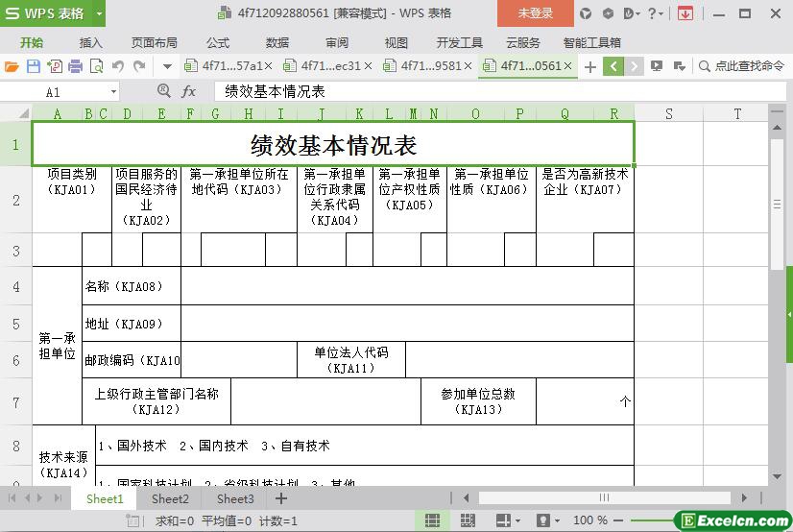Open the 开始 ribbon tab

(x=32, y=42)
